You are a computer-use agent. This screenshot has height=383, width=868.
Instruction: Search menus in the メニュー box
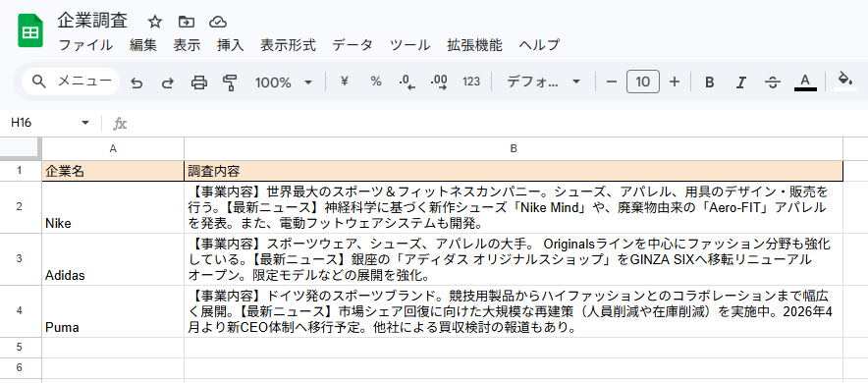[x=71, y=82]
